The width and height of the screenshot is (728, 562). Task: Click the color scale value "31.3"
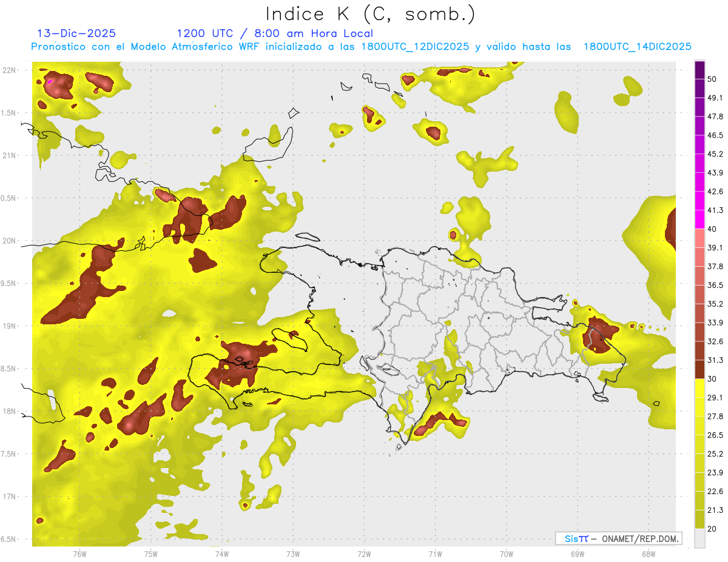click(x=715, y=360)
